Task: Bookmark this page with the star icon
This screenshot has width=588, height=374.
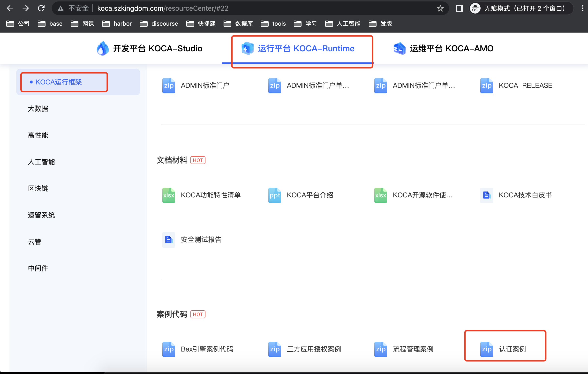Action: click(x=440, y=8)
